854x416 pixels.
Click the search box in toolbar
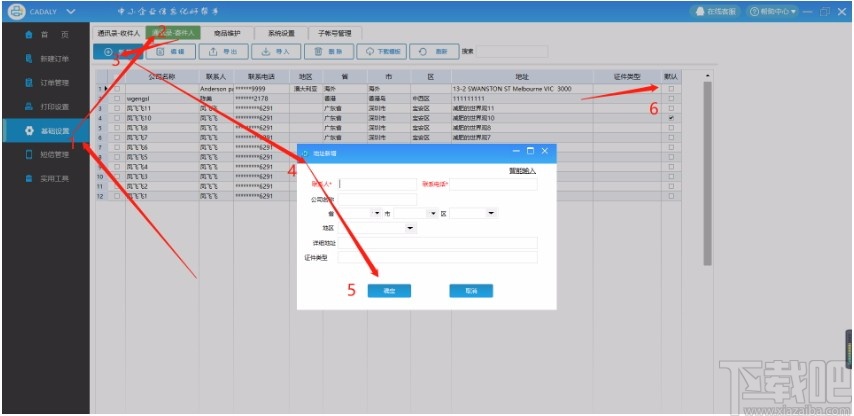[x=512, y=52]
